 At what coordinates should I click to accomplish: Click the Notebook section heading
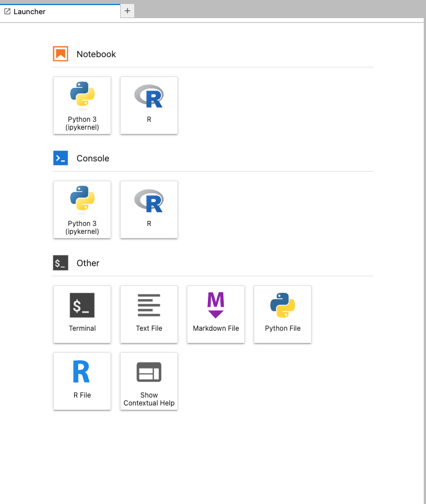[x=96, y=54]
